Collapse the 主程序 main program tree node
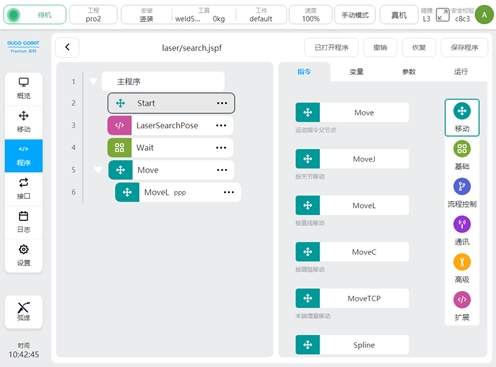496x367 pixels. [93, 81]
